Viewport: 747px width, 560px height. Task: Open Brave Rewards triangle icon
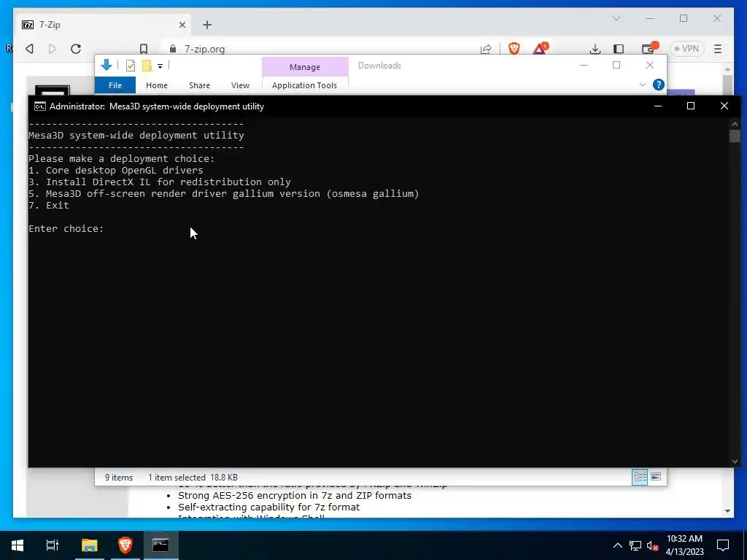[541, 48]
